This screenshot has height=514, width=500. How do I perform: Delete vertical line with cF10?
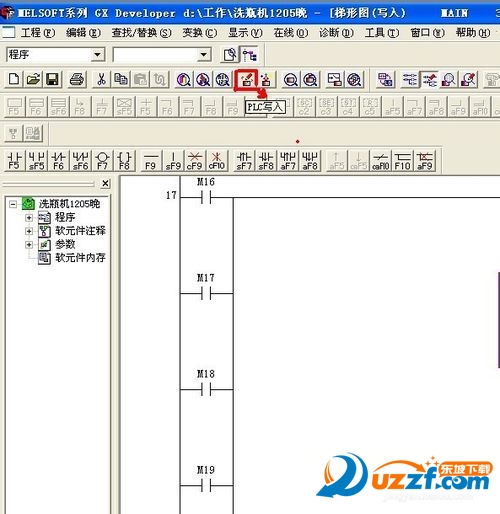tap(217, 160)
